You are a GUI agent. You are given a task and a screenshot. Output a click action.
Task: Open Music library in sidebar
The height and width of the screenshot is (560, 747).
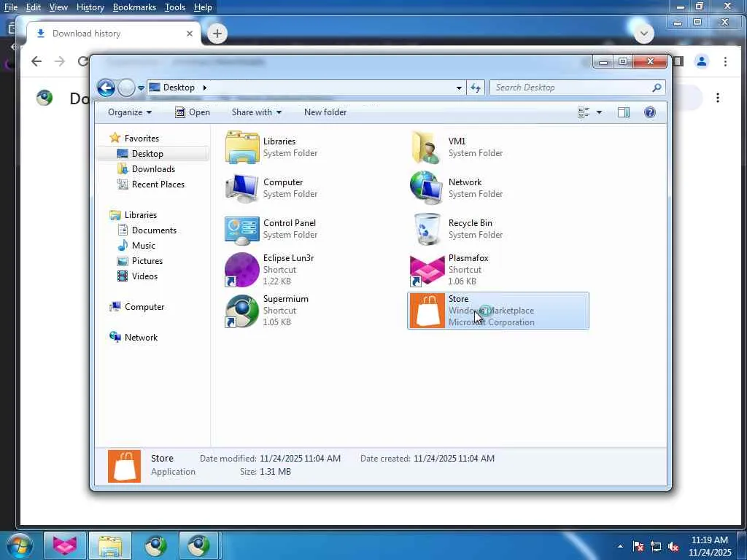(x=144, y=246)
